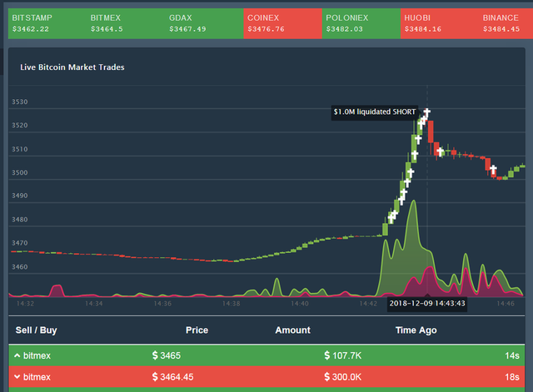Screen dimensions: 533x392
Task: Click the Amount column header
Action: pyautogui.click(x=292, y=330)
